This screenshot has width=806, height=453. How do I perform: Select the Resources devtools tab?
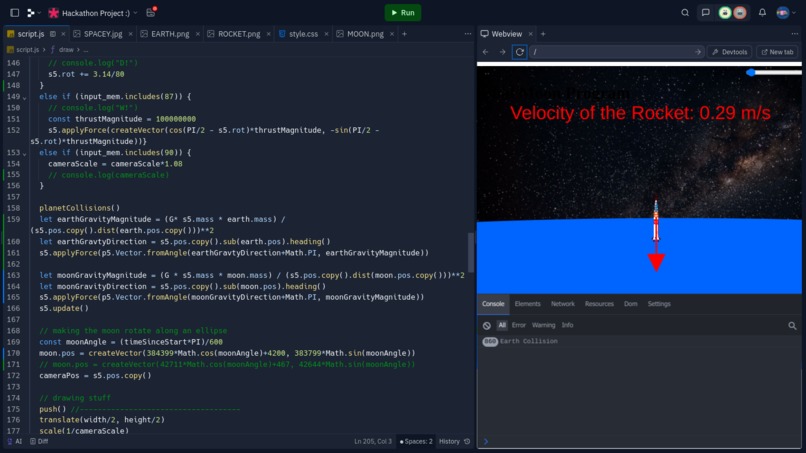pos(599,304)
